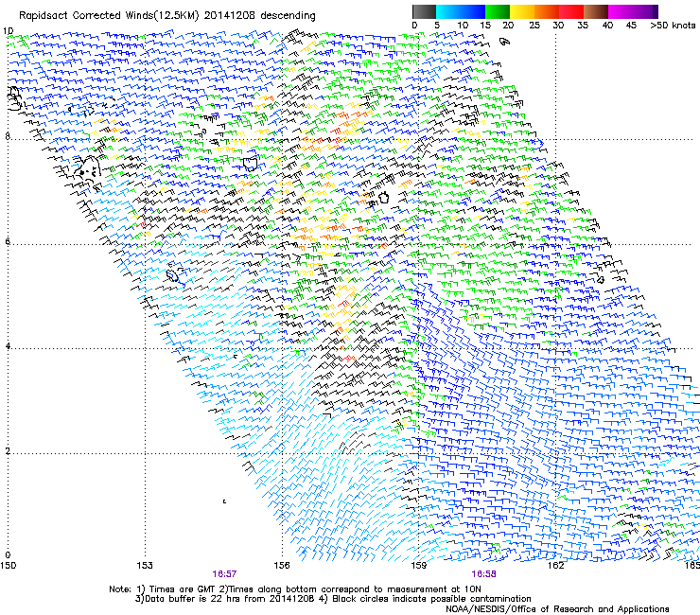The image size is (700, 615).
Task: Click the large island outline near 152E 7.4N
Action: (88, 168)
